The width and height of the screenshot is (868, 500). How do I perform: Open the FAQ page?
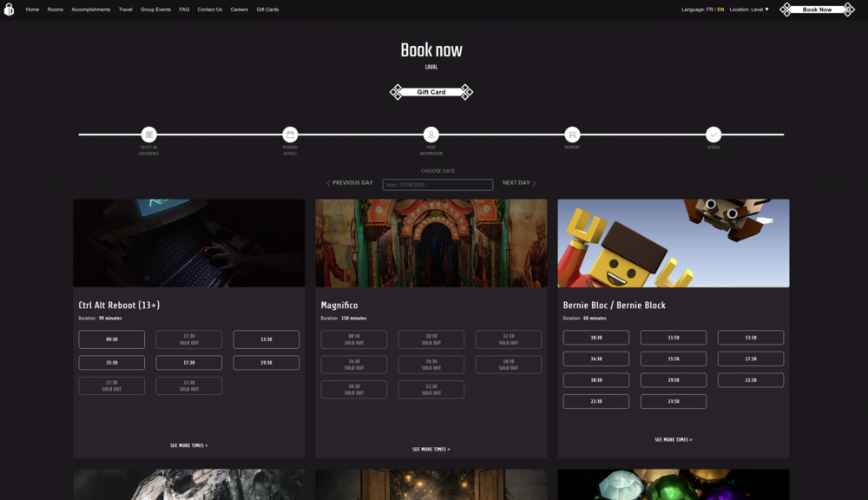[x=184, y=10]
